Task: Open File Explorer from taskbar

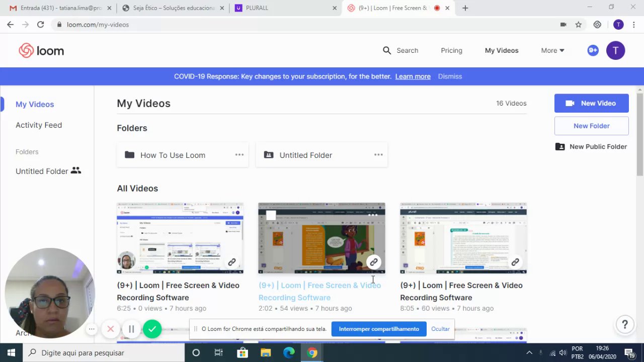Action: tap(265, 352)
